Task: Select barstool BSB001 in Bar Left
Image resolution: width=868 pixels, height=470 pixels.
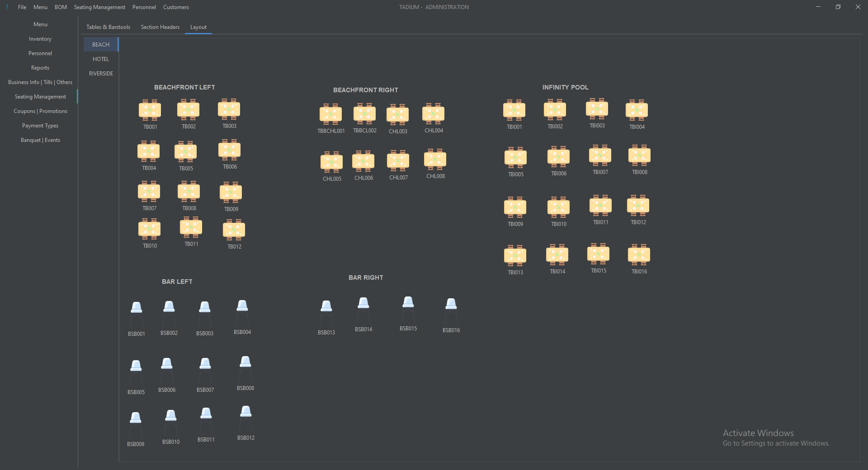Action: [x=137, y=315]
